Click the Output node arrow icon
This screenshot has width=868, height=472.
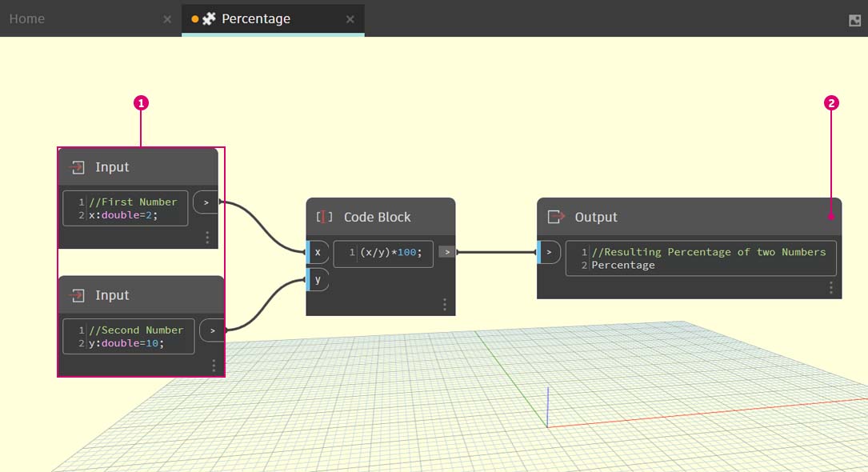point(556,217)
